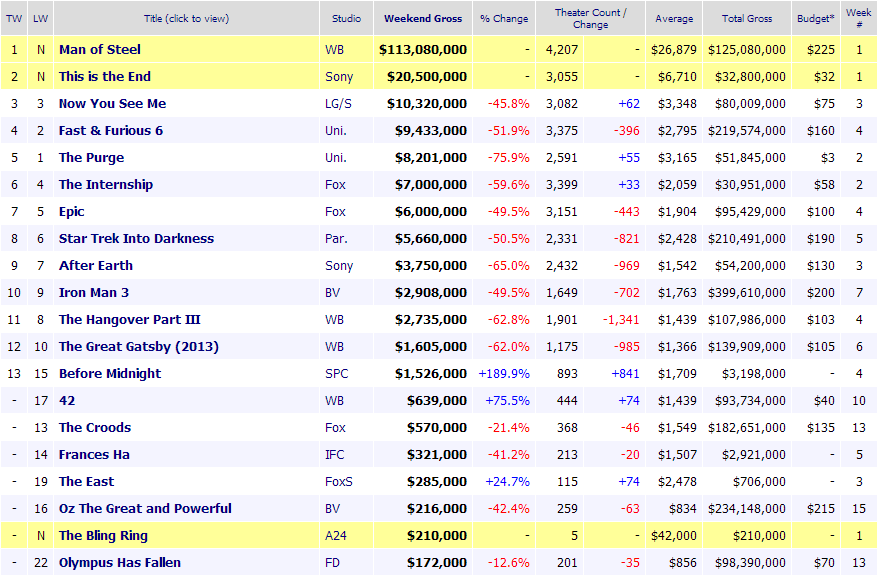Click the Budget* column header
The height and width of the screenshot is (577, 878).
point(816,18)
